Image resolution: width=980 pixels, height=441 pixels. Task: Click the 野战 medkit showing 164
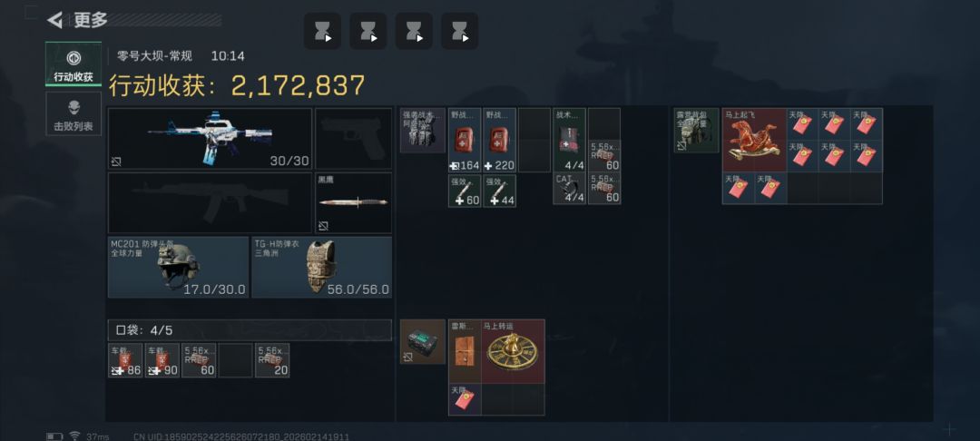point(465,140)
